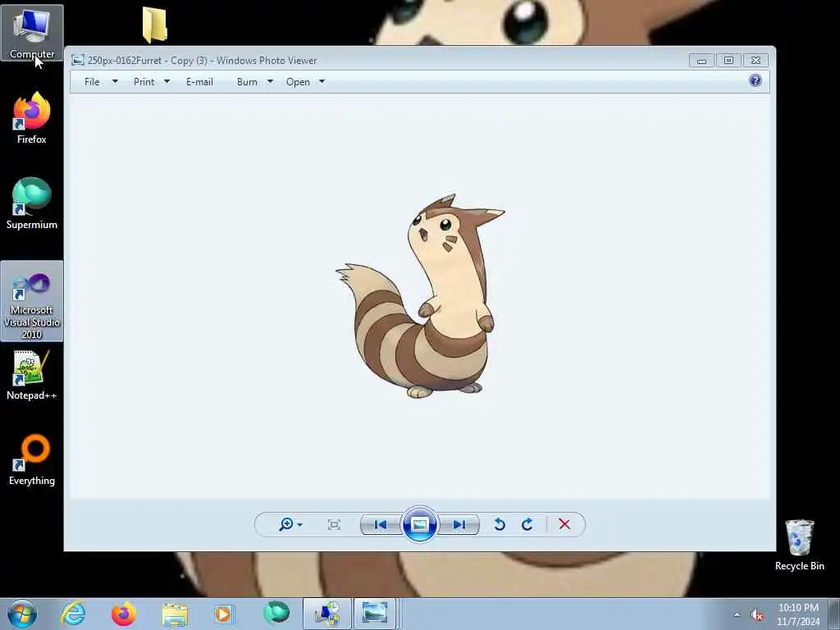Select the Recycle Bin icon
840x630 pixels.
tap(799, 545)
